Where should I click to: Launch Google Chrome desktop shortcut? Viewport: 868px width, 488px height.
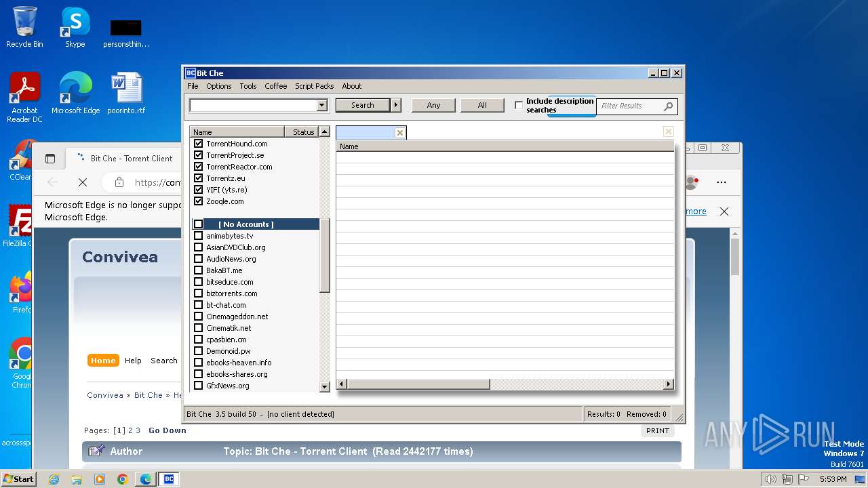coord(22,363)
